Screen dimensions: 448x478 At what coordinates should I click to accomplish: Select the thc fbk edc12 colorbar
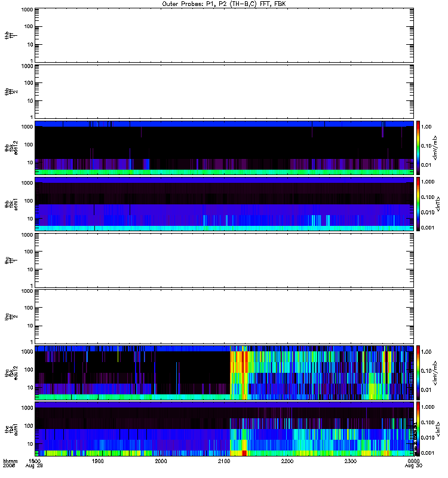(x=418, y=372)
